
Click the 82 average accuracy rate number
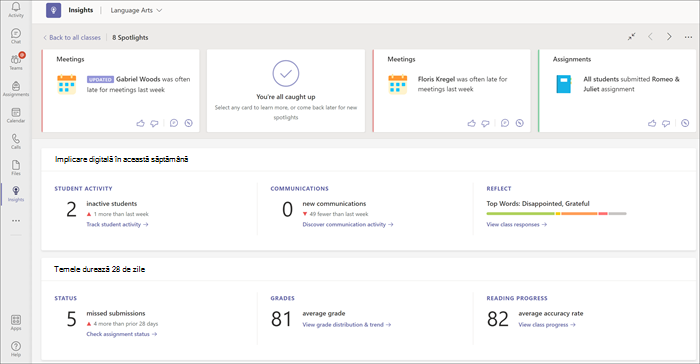(498, 319)
